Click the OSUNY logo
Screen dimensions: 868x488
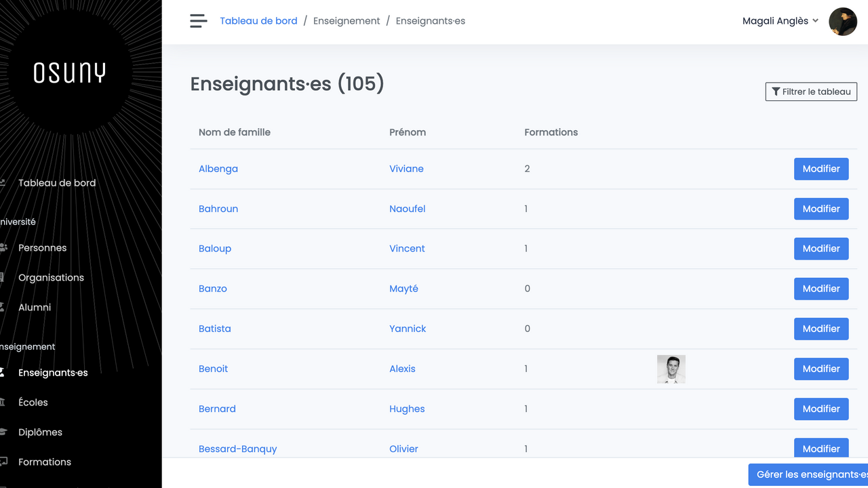70,73
